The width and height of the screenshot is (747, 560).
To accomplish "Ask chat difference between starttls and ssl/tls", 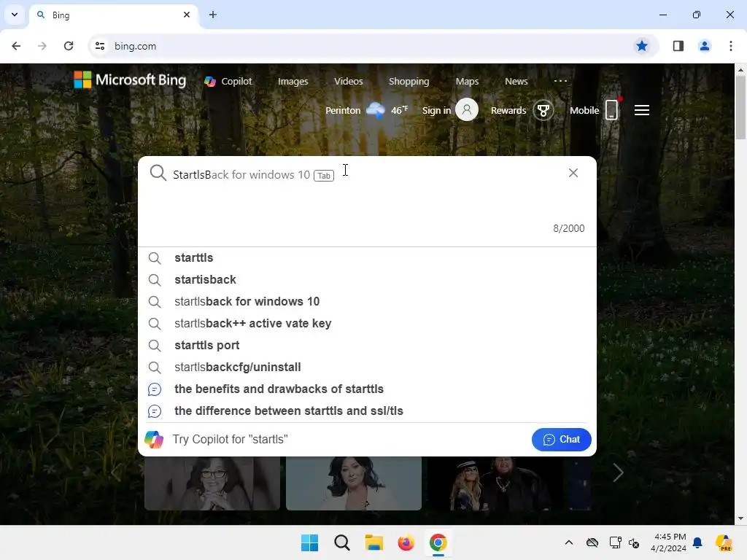I will click(367, 411).
